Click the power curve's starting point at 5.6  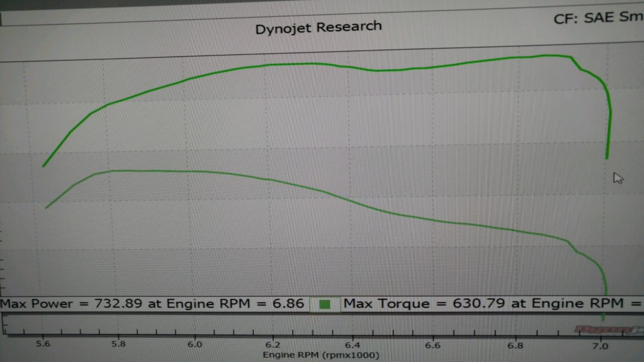point(44,166)
